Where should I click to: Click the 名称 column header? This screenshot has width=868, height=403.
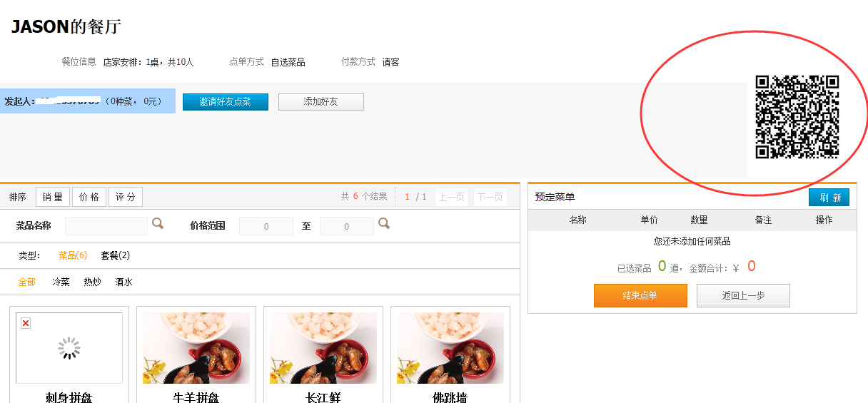click(x=577, y=220)
